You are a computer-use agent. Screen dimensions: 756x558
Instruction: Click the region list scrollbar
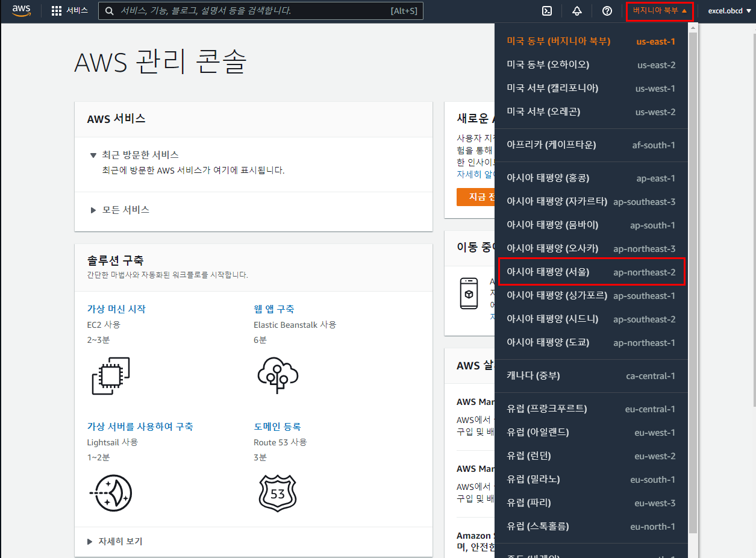[x=693, y=283]
